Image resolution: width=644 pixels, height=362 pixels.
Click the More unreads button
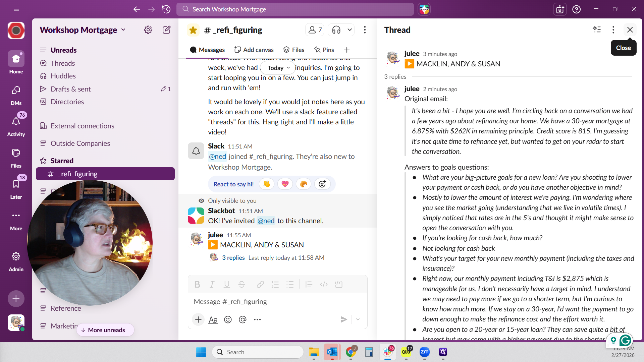[105, 330]
